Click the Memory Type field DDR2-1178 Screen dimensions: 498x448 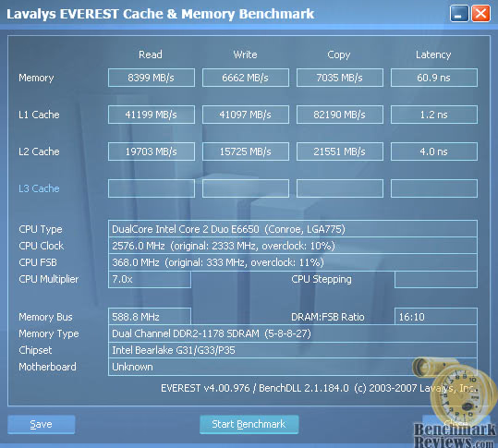coord(293,333)
